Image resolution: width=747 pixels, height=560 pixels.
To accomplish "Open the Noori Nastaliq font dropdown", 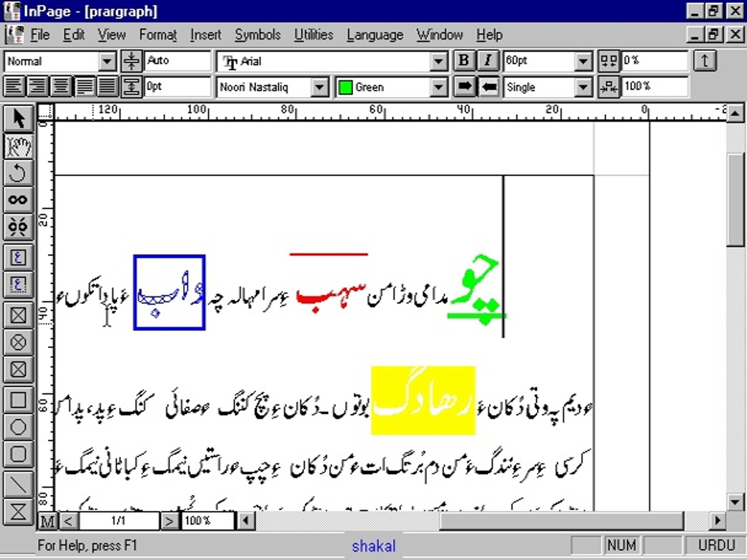I will (x=320, y=87).
